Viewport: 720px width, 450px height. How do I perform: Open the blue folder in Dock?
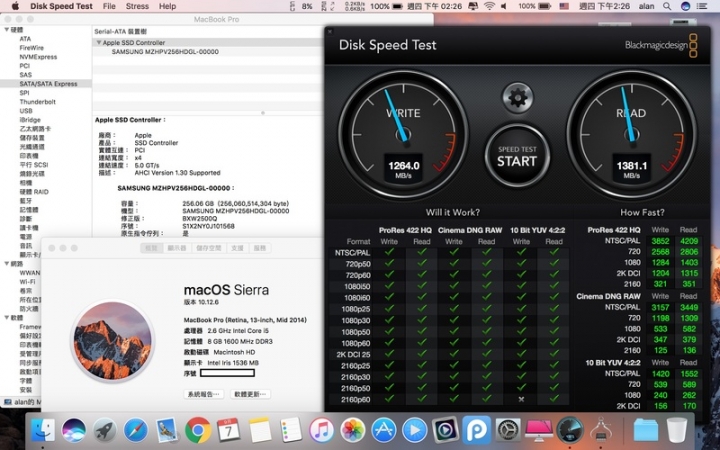click(646, 430)
